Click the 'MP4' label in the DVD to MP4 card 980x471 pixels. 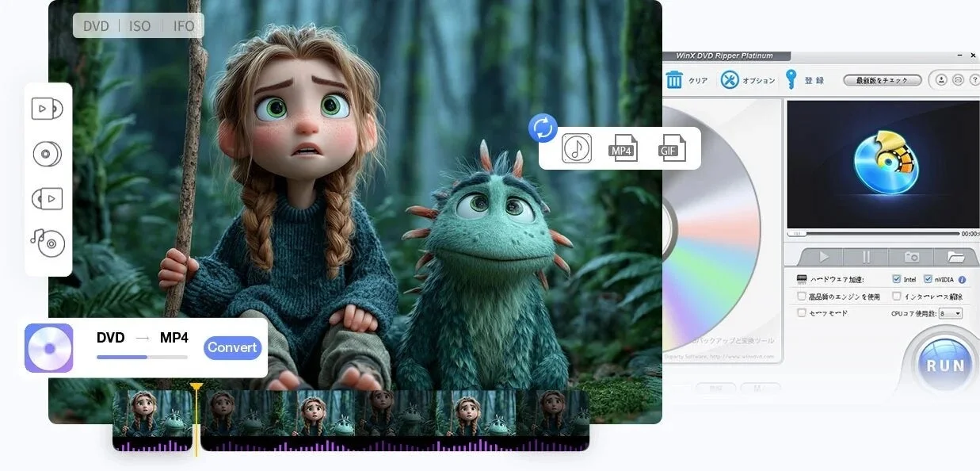coord(174,338)
